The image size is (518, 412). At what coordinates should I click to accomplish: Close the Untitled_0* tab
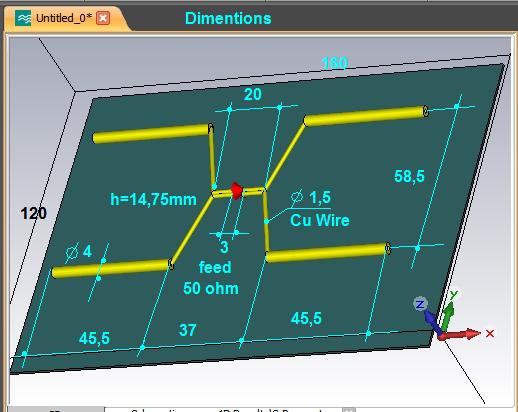click(103, 18)
